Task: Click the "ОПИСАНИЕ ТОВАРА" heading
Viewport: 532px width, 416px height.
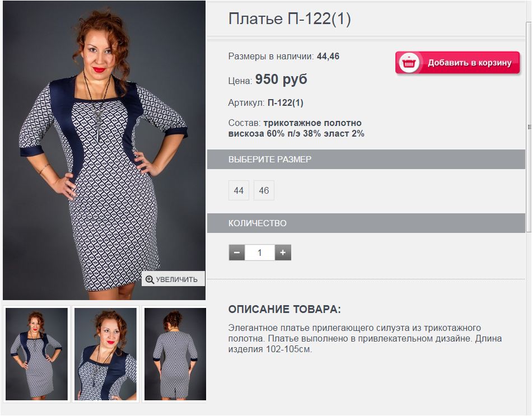Action: [x=284, y=309]
